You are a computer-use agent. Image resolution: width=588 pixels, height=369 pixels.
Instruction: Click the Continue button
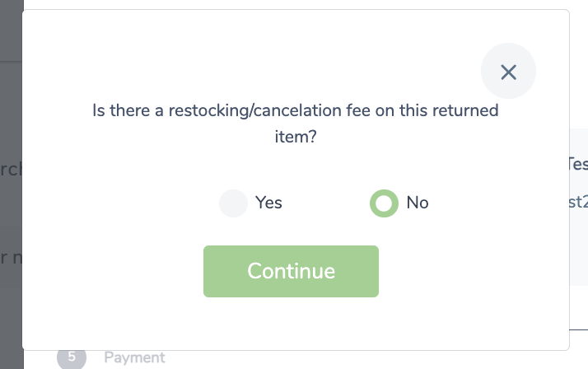(x=291, y=271)
